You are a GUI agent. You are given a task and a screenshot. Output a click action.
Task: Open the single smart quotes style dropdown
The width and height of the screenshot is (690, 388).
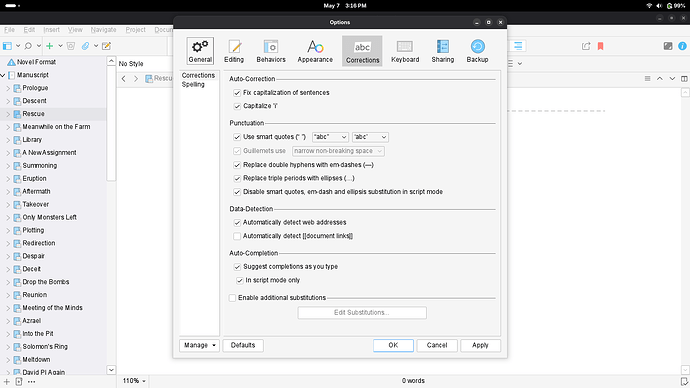click(x=370, y=137)
